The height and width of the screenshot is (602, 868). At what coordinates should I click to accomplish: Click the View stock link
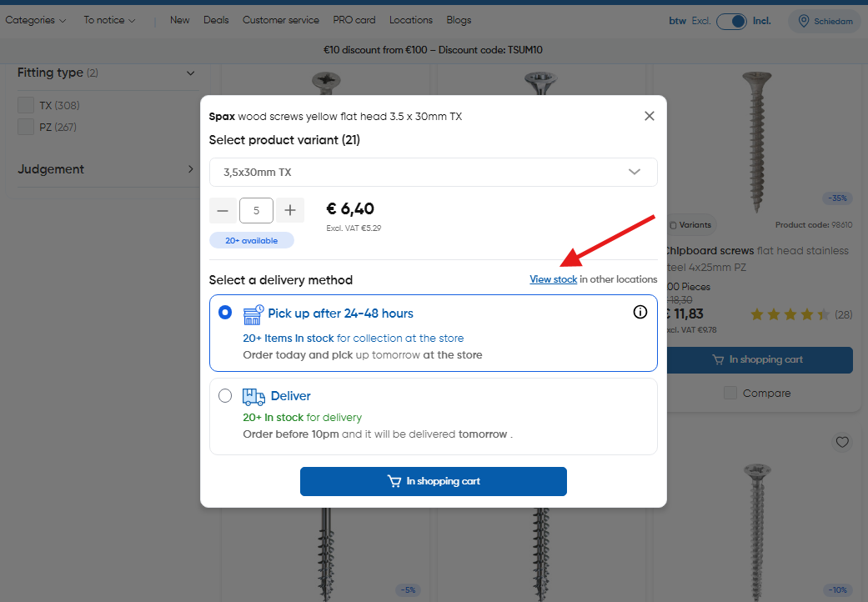(553, 279)
